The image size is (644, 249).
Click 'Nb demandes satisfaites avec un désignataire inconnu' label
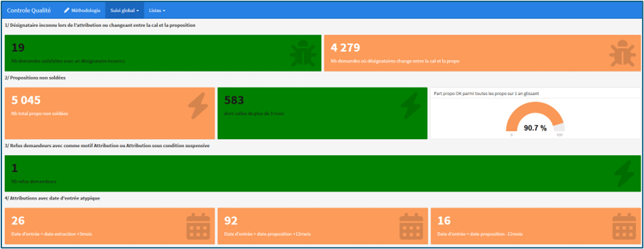pyautogui.click(x=68, y=61)
